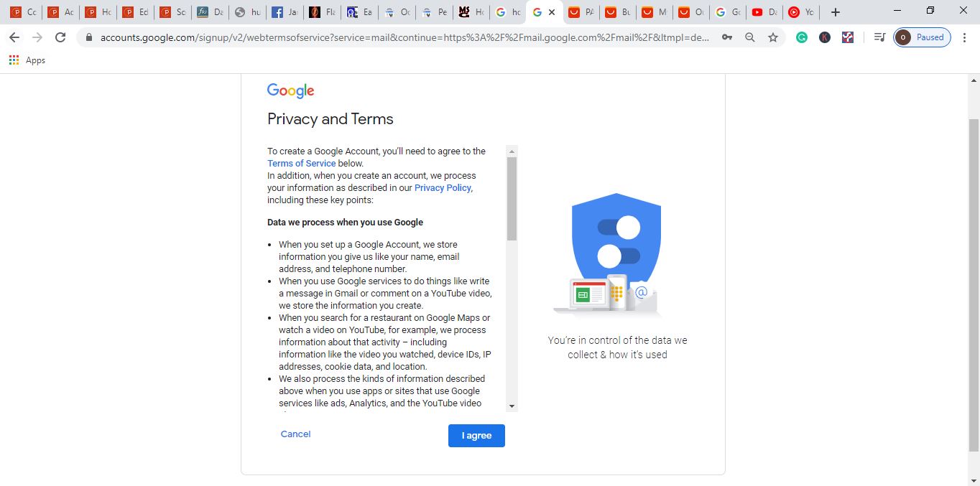This screenshot has width=980, height=486.
Task: Open the Grammarly extension icon
Action: [x=802, y=37]
